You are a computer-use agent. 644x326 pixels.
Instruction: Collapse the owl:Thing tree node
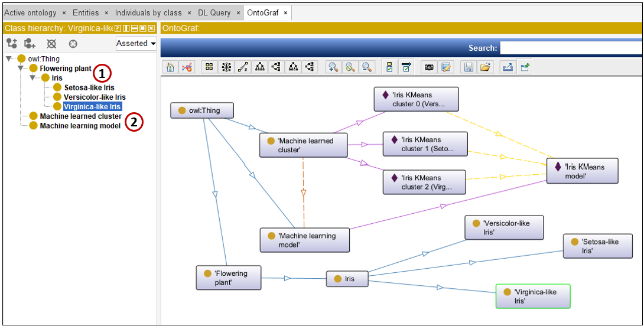pyautogui.click(x=9, y=58)
